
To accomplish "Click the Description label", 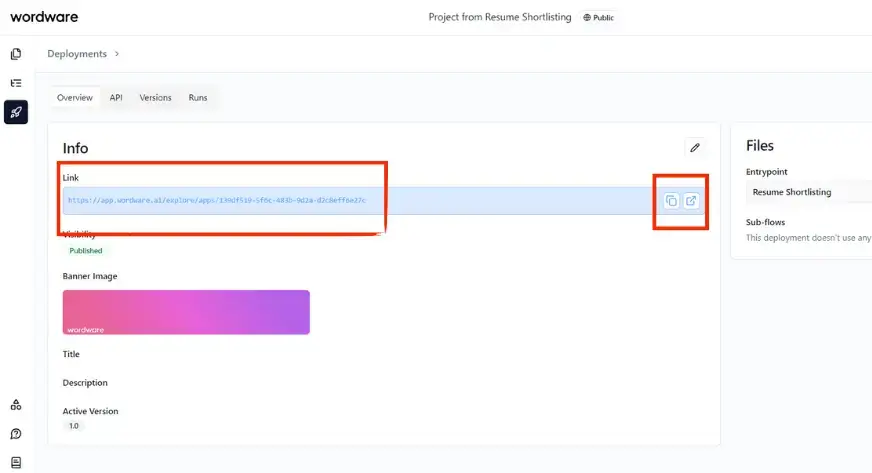I will pyautogui.click(x=85, y=383).
